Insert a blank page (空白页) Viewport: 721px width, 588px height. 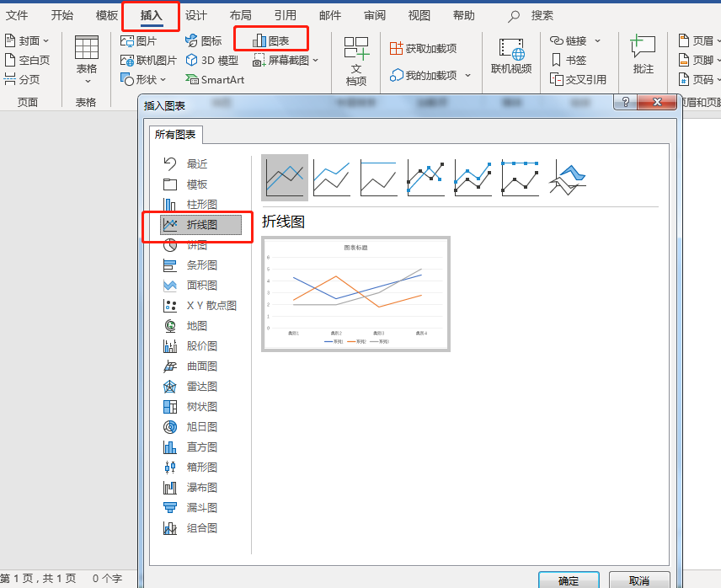27,60
